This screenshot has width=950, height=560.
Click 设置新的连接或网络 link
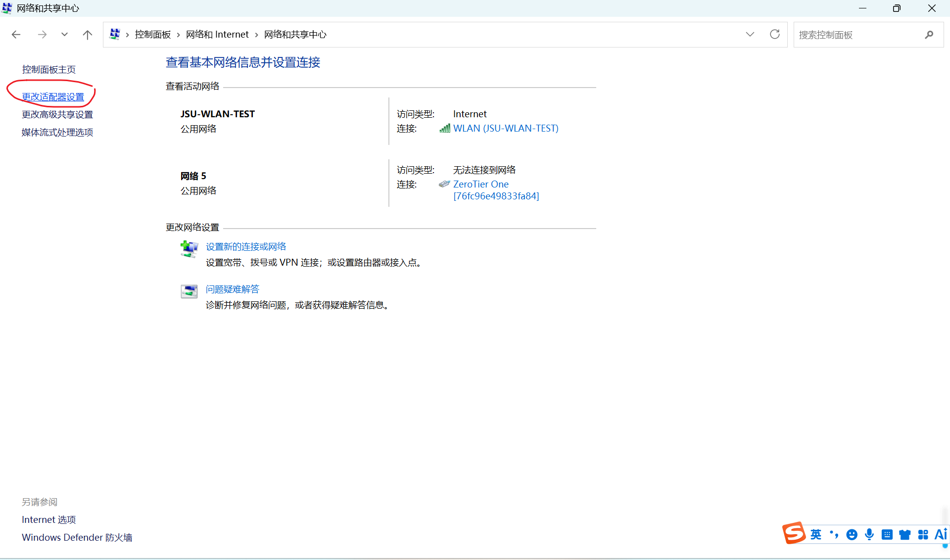point(246,247)
